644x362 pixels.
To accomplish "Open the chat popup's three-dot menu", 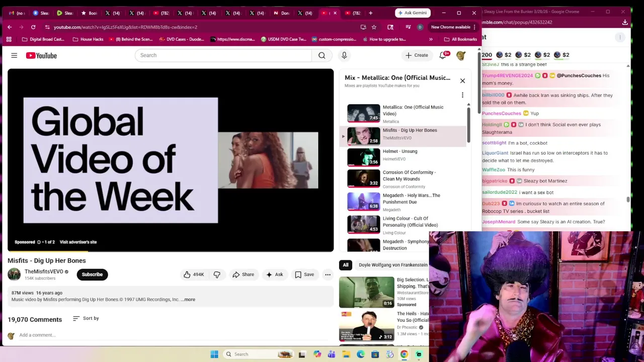I will (x=620, y=37).
